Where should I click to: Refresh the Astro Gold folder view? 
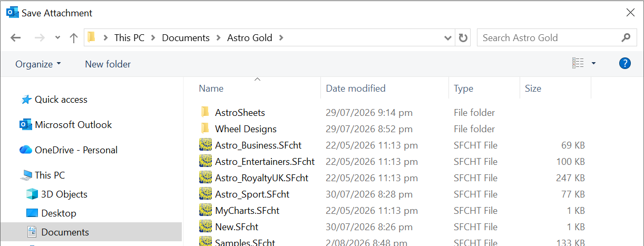463,38
